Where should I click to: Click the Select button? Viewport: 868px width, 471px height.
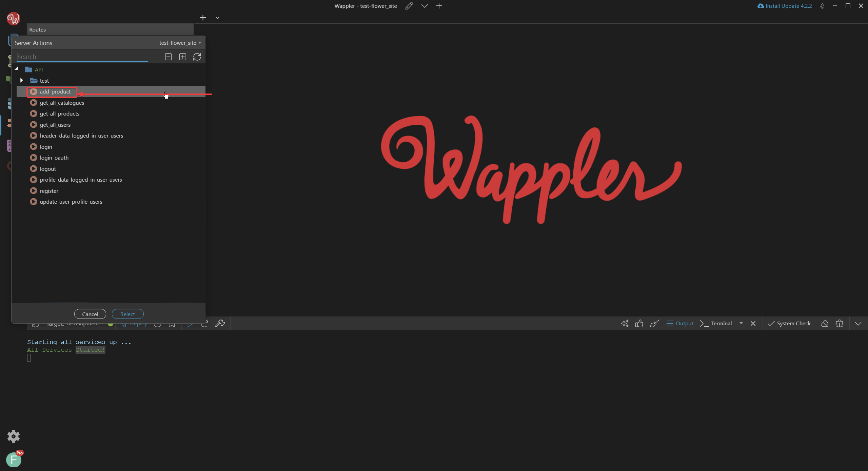(x=127, y=314)
